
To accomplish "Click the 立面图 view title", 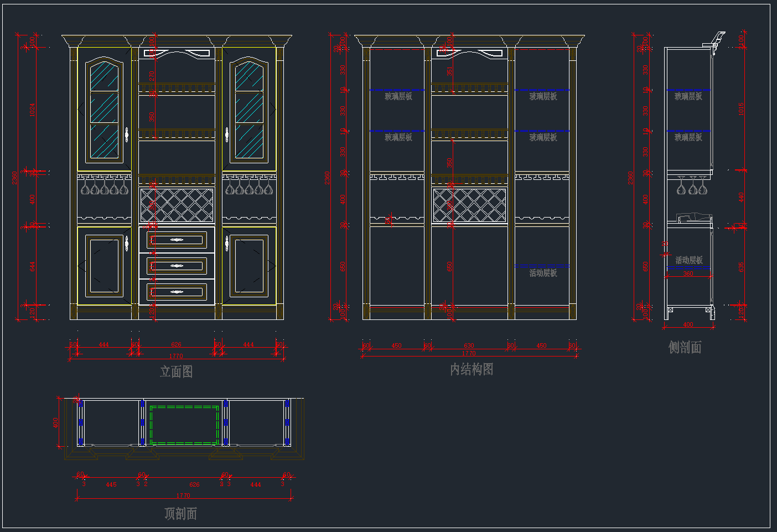I will pos(176,371).
